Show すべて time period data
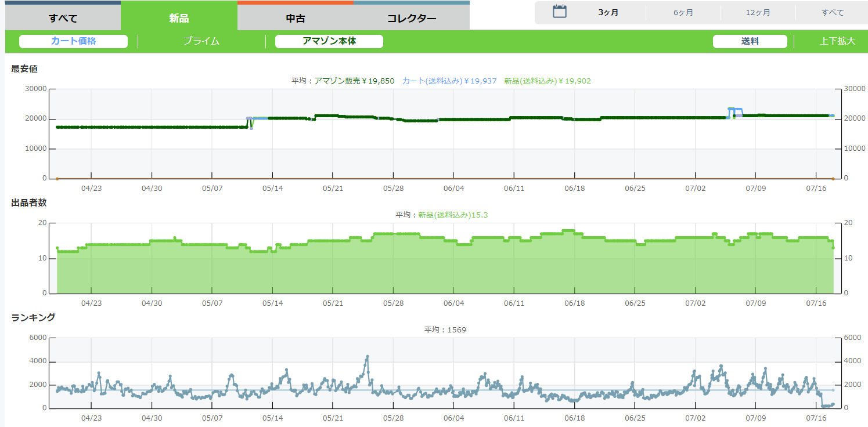868x427 pixels. 832,12
